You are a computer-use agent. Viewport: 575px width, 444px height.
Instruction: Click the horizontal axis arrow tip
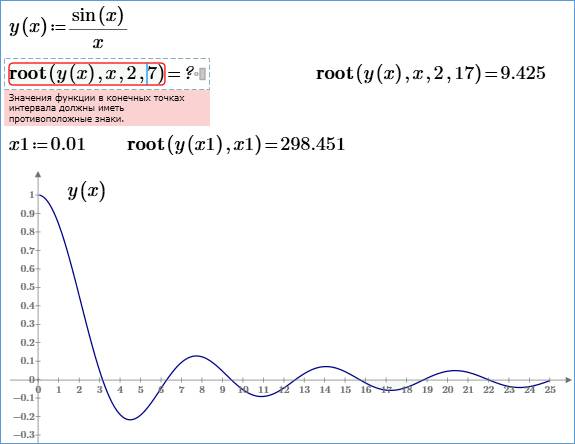(x=568, y=380)
